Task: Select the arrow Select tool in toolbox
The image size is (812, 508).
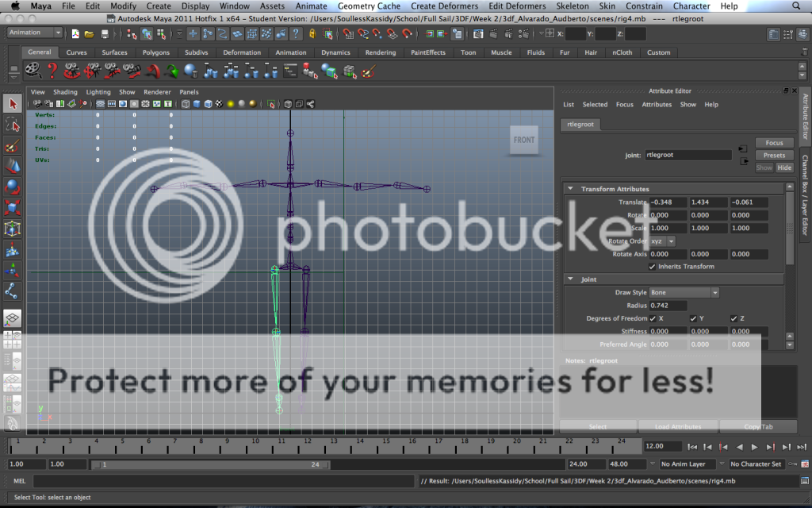Action: tap(13, 104)
